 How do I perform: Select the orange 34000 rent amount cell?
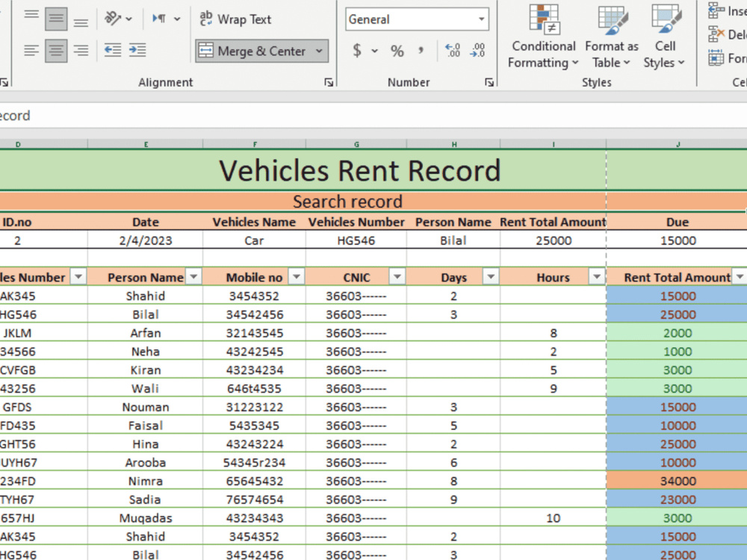point(678,481)
